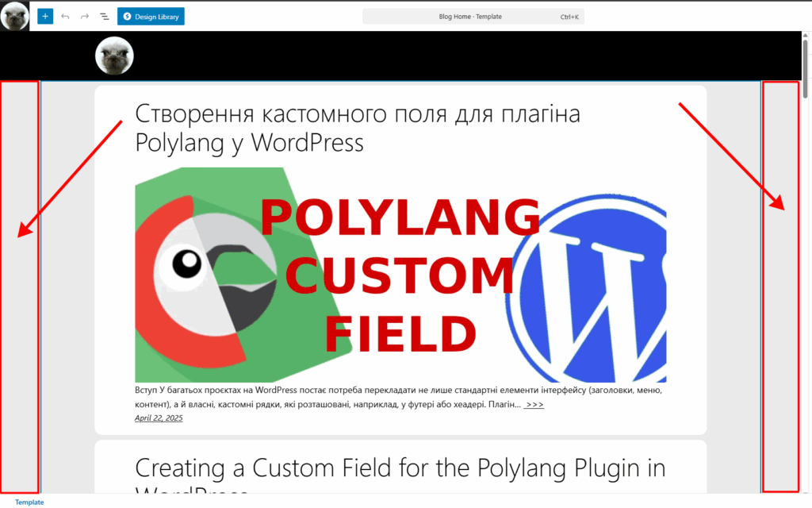The image size is (812, 508).
Task: Select the Ukrainian Polylang post title
Action: 358,128
